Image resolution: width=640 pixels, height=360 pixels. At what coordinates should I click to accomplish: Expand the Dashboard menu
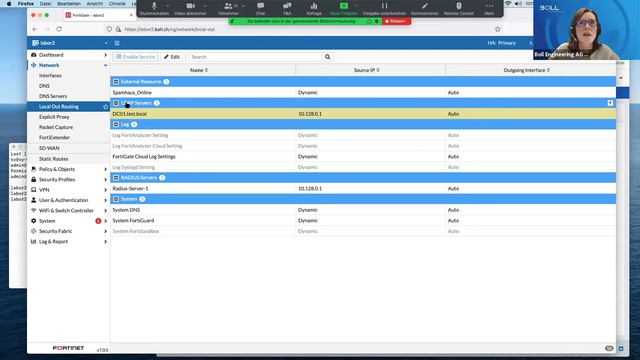(x=69, y=55)
